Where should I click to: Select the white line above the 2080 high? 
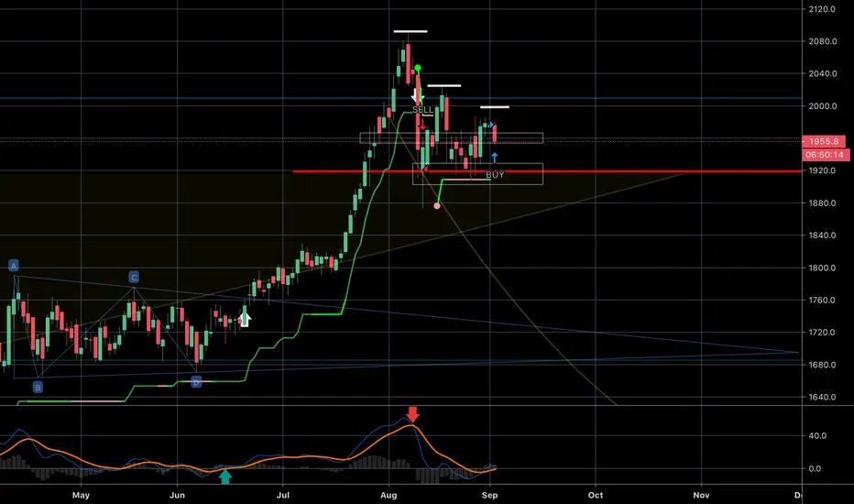tap(411, 31)
